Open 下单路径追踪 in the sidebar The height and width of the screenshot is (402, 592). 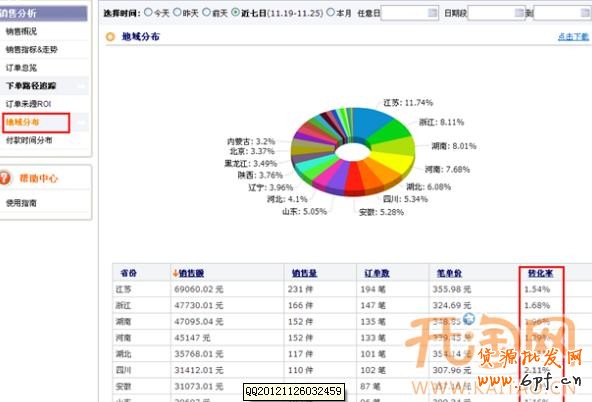[31, 86]
